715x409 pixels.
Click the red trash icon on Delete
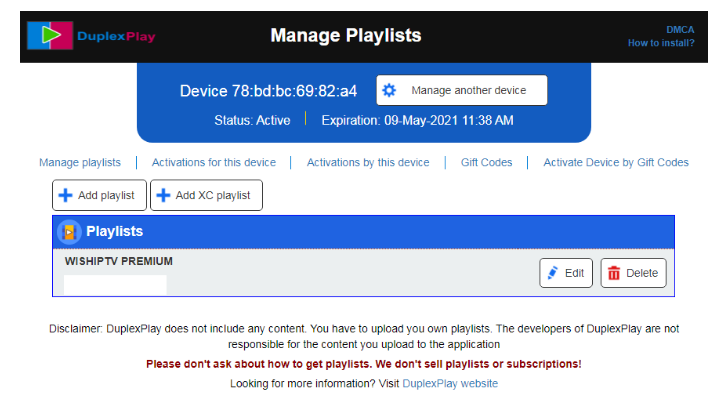[x=614, y=273]
